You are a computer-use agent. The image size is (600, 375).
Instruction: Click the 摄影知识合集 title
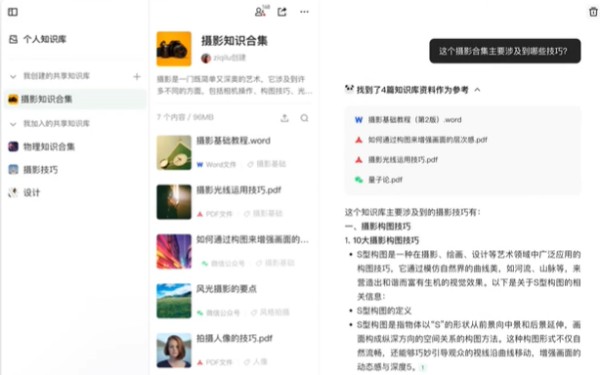[x=234, y=41]
